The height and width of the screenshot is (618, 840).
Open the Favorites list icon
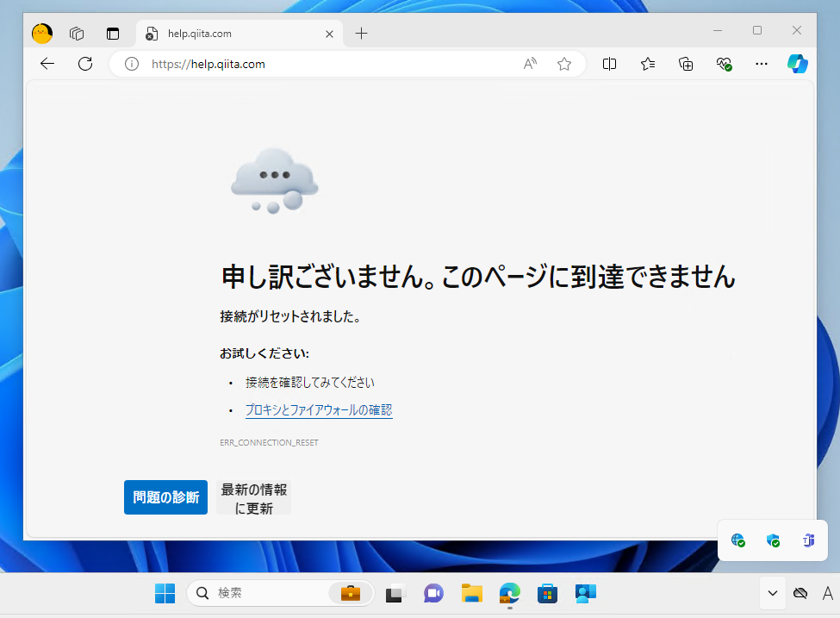[648, 64]
